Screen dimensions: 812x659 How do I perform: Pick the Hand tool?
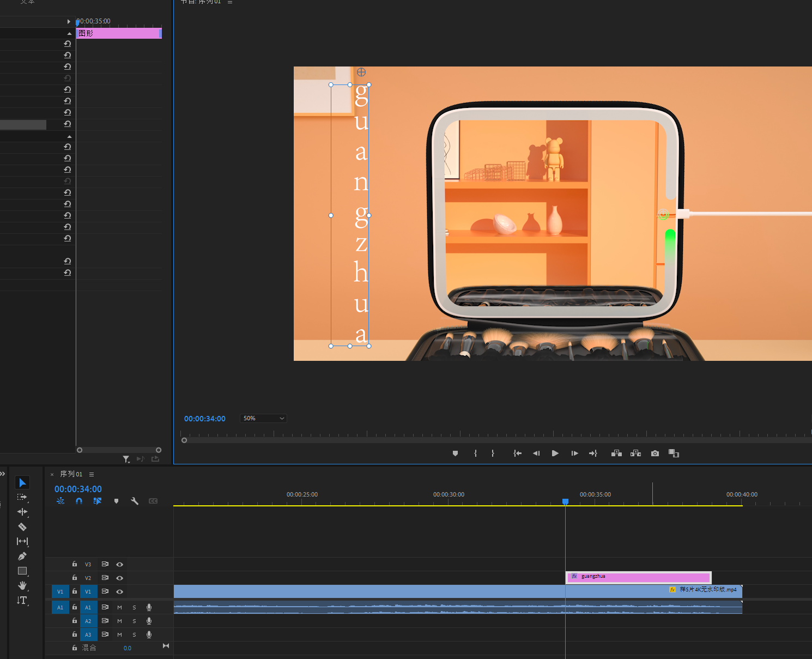(22, 585)
